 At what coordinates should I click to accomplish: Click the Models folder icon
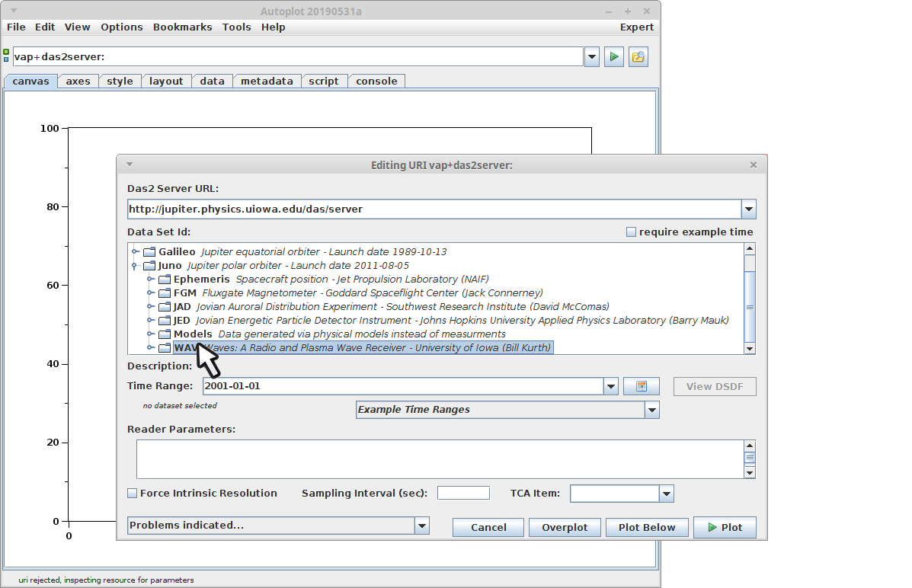click(x=165, y=334)
